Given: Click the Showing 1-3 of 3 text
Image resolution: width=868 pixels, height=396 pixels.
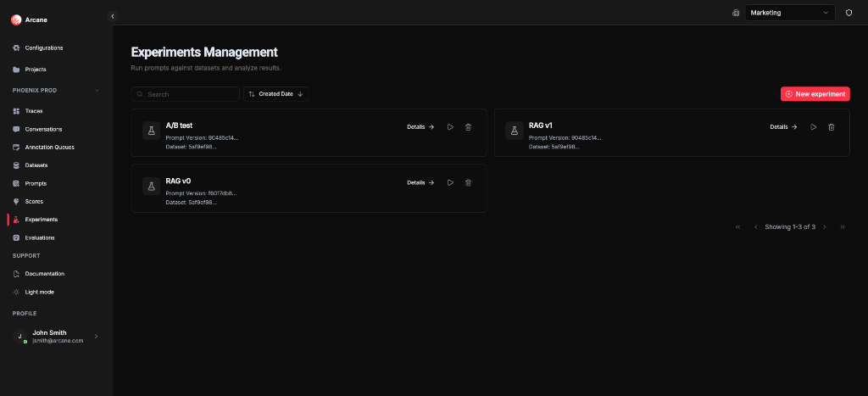Looking at the screenshot, I should 790,226.
